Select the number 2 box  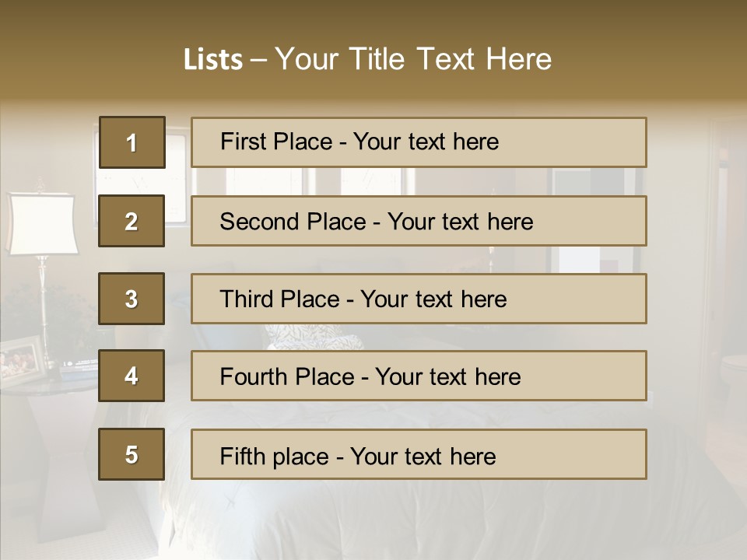coord(132,221)
